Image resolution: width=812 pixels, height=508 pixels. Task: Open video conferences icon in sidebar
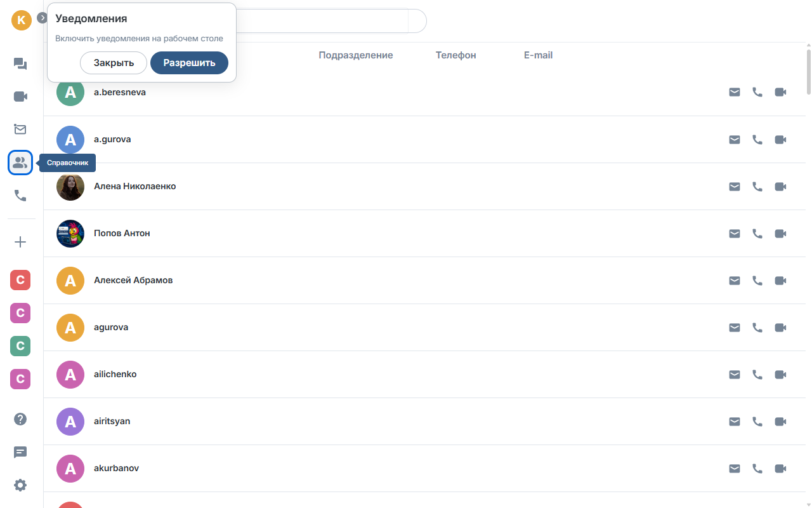pyautogui.click(x=20, y=97)
